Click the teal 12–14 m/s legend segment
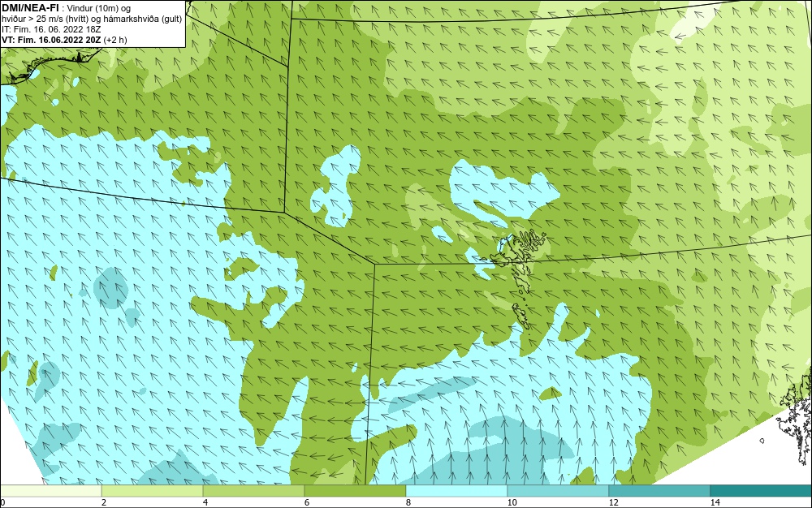 pyautogui.click(x=659, y=491)
